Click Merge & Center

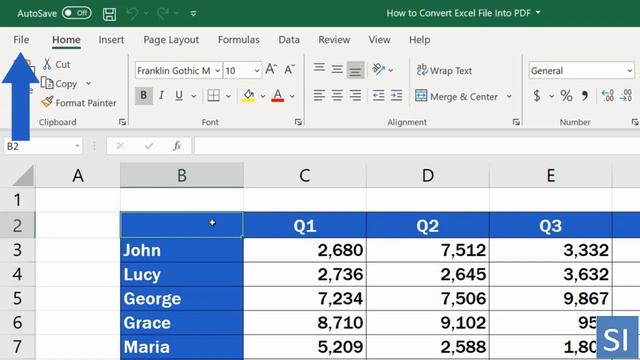456,96
